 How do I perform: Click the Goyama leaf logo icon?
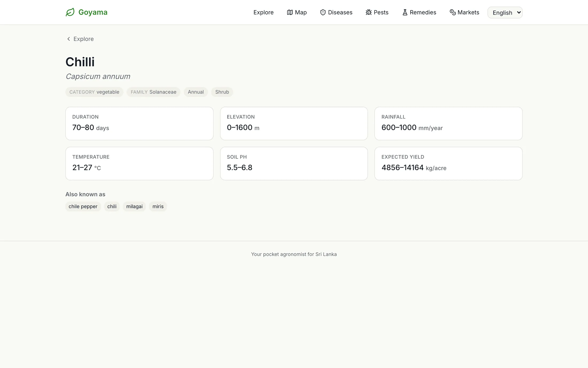click(x=70, y=12)
